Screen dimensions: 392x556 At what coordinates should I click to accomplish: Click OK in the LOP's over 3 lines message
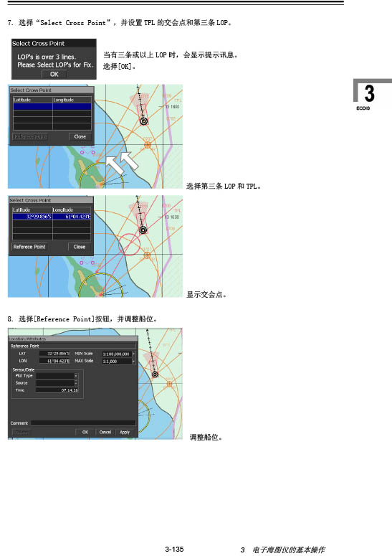coord(54,75)
